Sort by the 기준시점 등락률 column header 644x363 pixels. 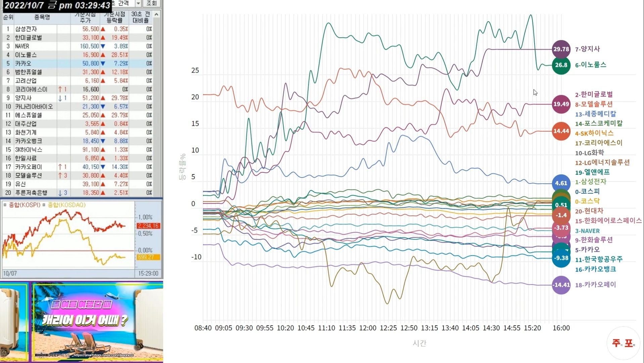click(x=114, y=17)
